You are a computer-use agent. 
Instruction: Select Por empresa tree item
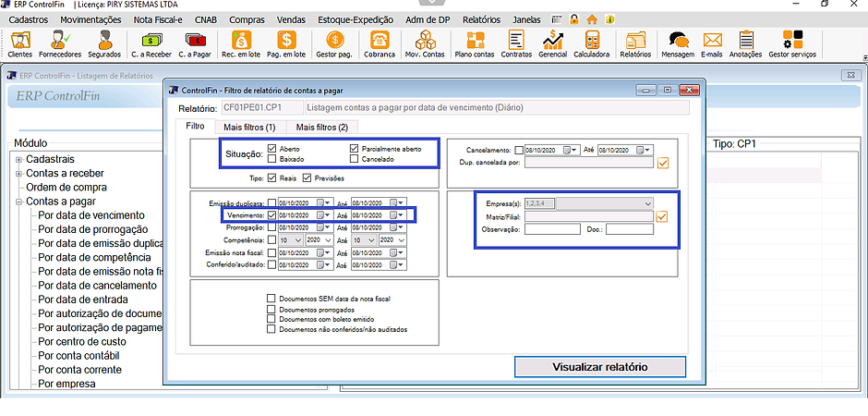pyautogui.click(x=67, y=384)
